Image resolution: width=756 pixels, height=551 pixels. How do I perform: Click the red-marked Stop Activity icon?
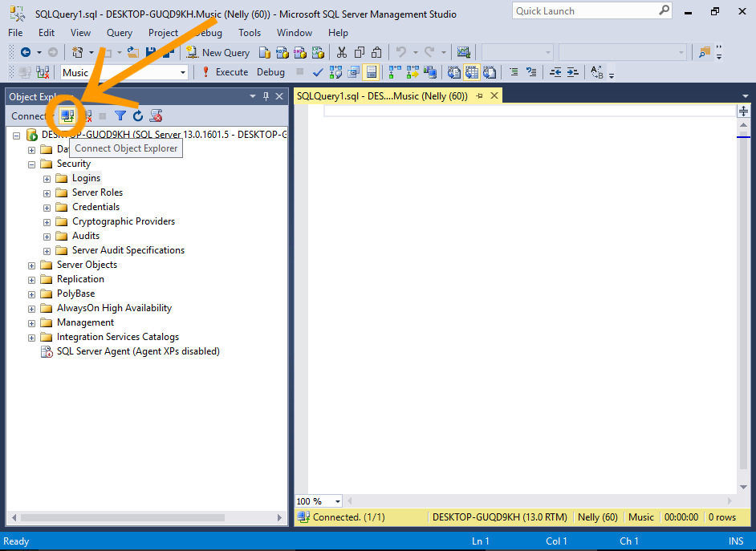click(156, 116)
